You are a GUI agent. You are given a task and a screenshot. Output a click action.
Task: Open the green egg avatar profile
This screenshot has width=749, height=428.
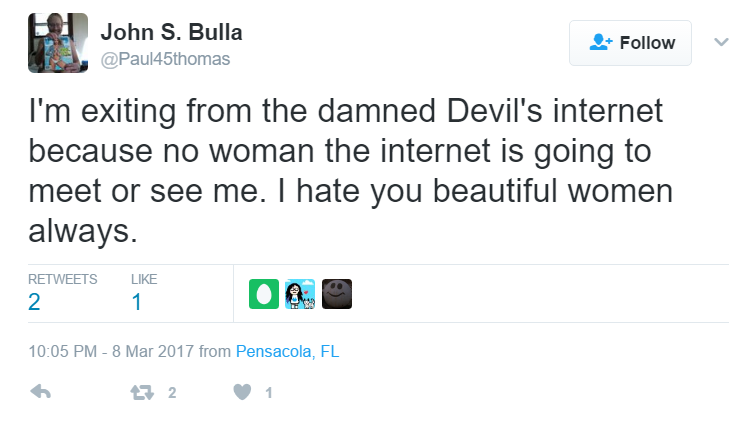click(264, 294)
